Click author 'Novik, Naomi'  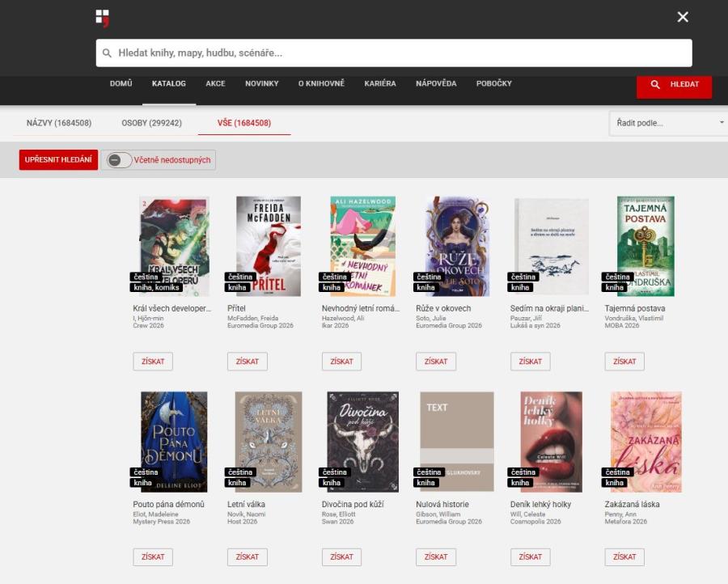[x=246, y=514]
